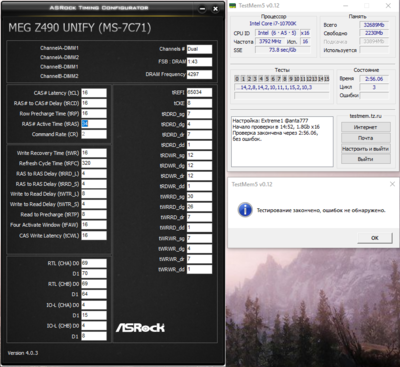Click the Command Rate (CR) field
The width and height of the screenshot is (400, 367).
point(94,134)
